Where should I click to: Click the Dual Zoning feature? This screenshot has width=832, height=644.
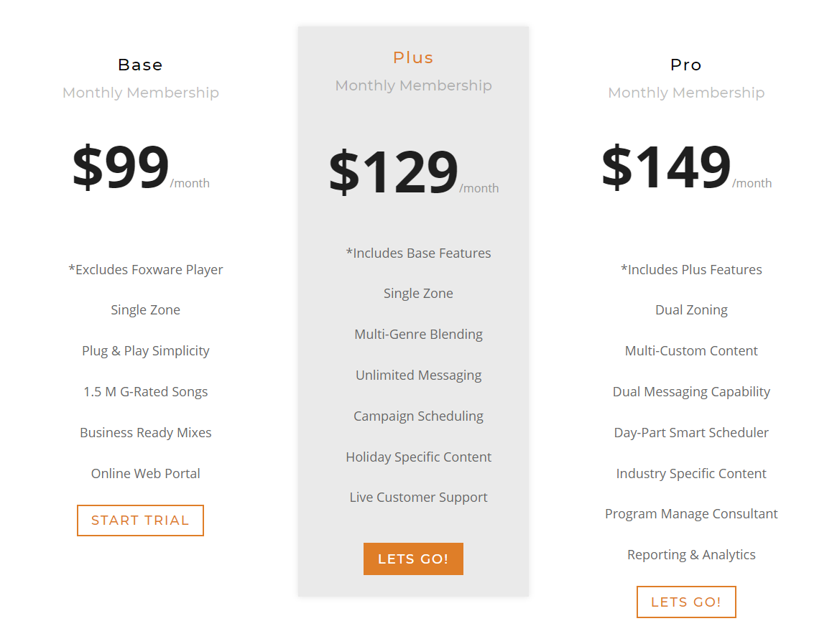(x=691, y=310)
